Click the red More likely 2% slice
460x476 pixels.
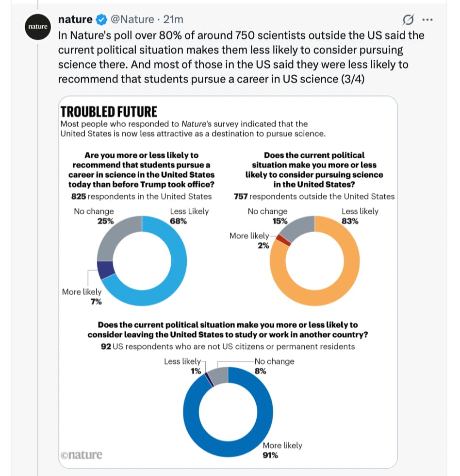(x=283, y=240)
